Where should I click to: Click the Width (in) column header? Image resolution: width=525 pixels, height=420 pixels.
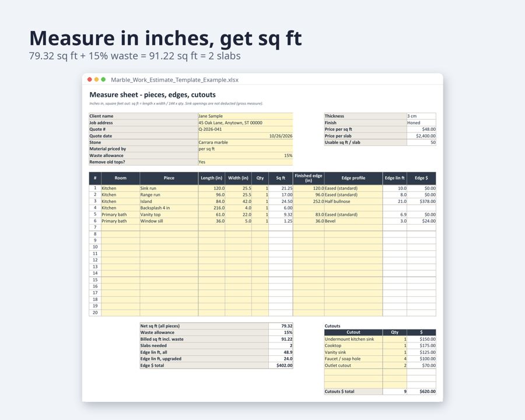point(238,178)
